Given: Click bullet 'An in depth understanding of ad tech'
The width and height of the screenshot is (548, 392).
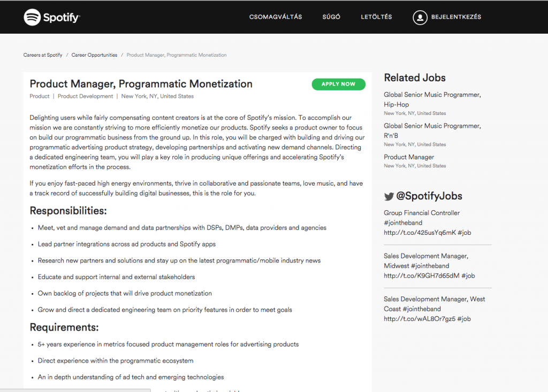Looking at the screenshot, I should coord(131,378).
